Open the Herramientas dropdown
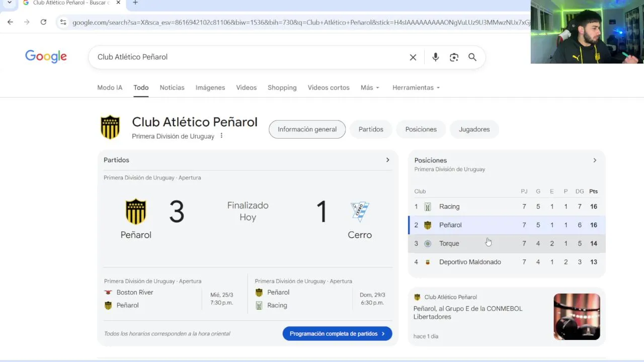The image size is (644, 362). [x=416, y=87]
